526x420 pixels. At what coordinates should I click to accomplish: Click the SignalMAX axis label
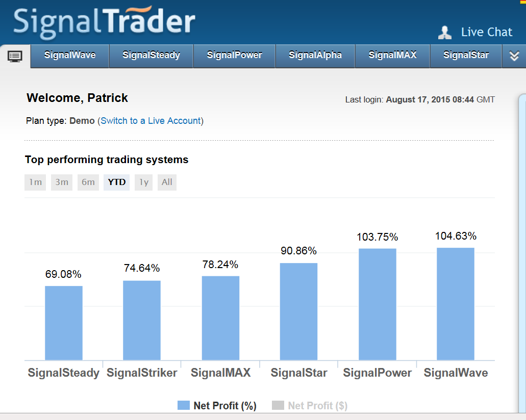click(x=221, y=373)
